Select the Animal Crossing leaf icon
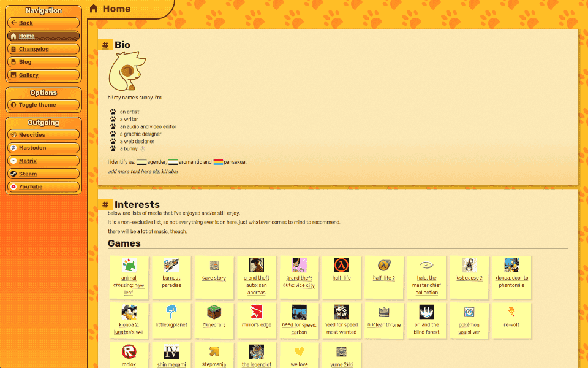 click(129, 265)
